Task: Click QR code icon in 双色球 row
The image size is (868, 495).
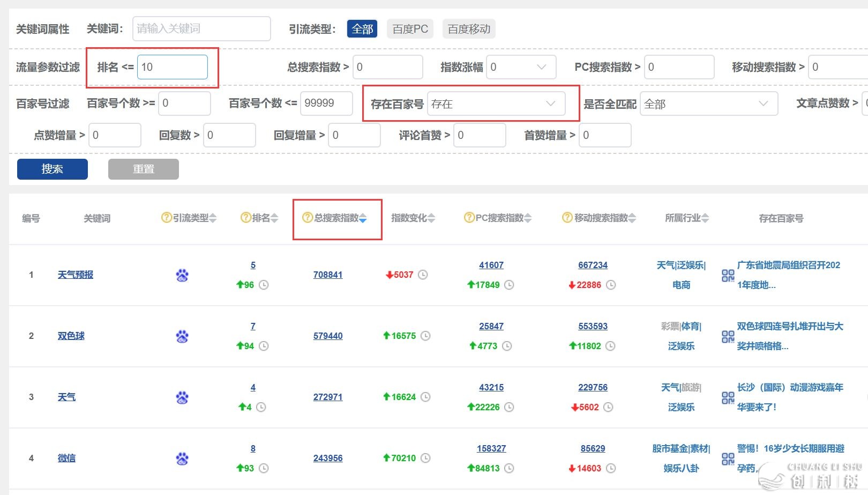Action: tap(728, 336)
